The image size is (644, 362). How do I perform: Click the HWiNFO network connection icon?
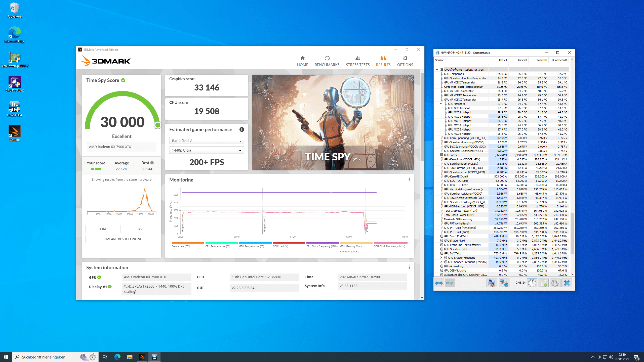click(x=504, y=283)
